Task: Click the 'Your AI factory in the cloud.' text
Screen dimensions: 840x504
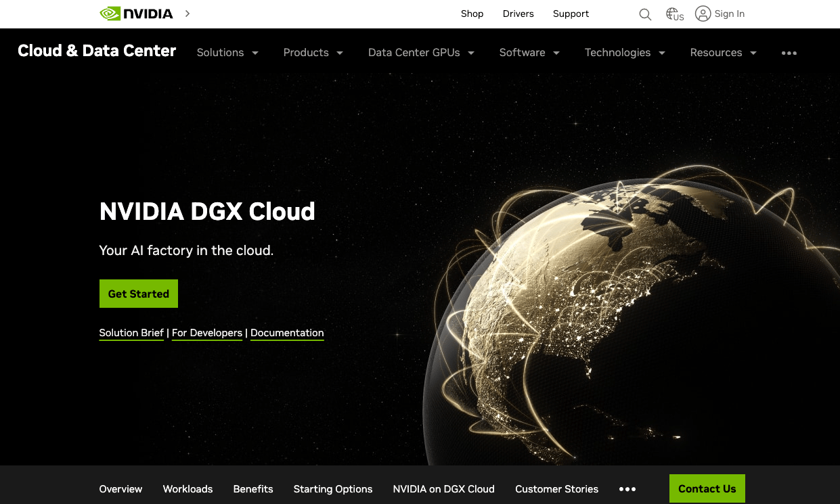Action: point(186,250)
